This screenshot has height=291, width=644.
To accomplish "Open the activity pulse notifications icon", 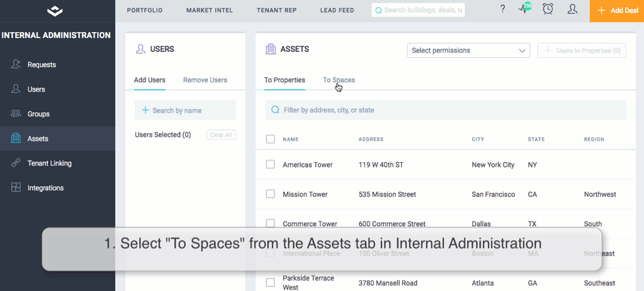I will [x=525, y=9].
